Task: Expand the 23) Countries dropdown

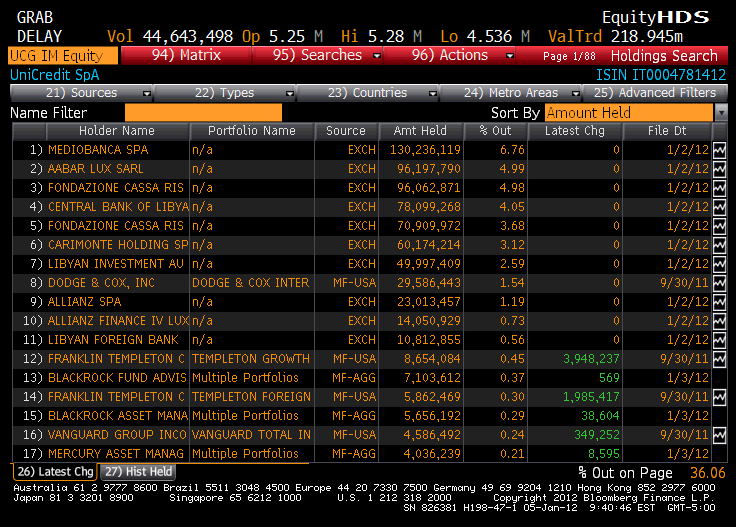Action: (433, 93)
